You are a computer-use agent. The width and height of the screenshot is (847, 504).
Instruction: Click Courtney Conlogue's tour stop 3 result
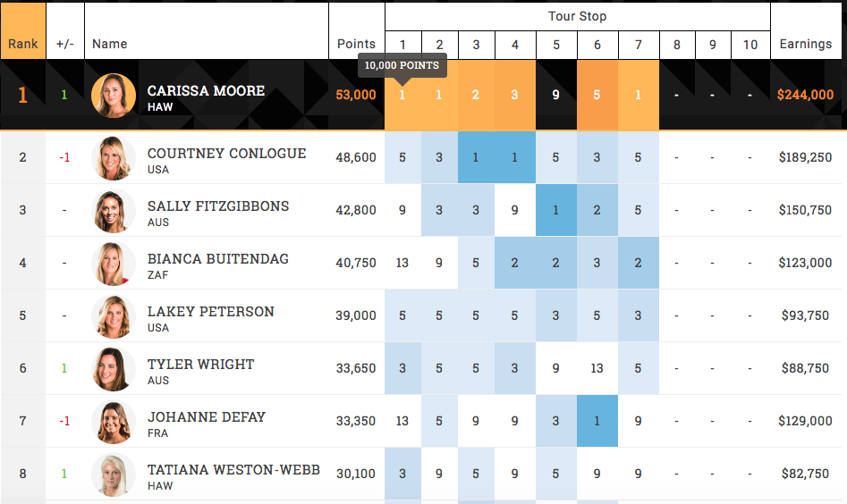point(476,158)
